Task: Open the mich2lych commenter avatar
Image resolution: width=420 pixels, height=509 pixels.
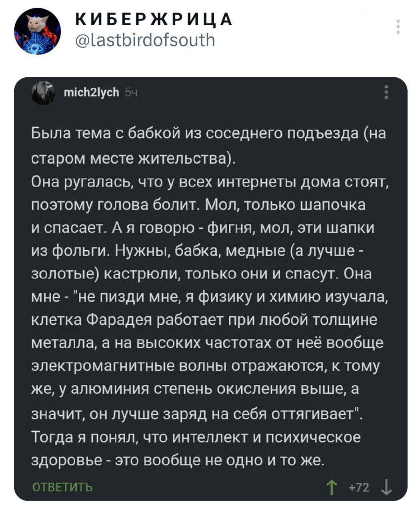Action: (43, 93)
